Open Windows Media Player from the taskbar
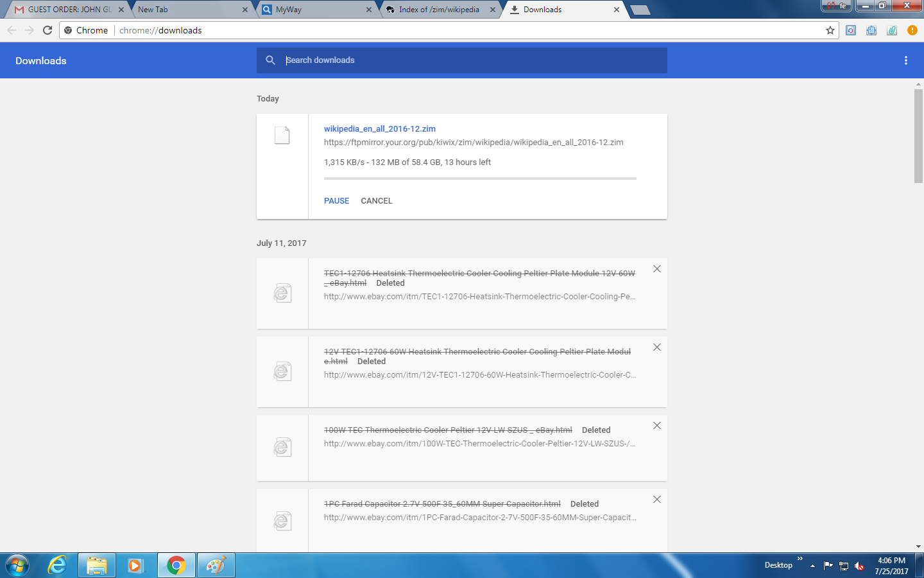 tap(135, 565)
